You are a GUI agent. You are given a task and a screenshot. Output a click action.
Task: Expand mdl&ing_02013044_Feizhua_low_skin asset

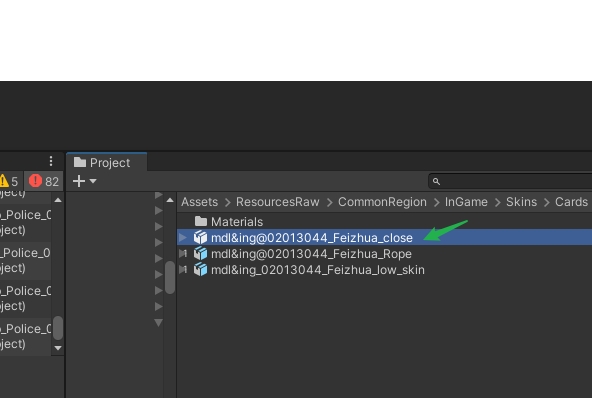183,270
